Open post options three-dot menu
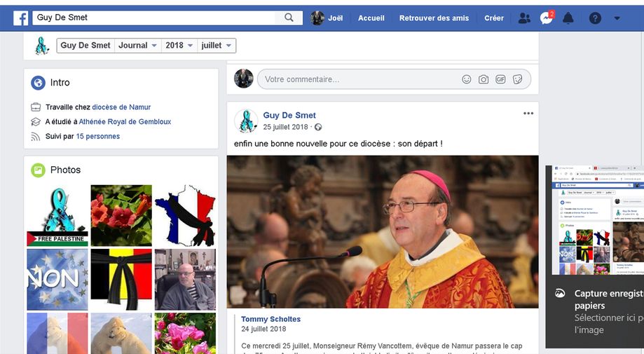 click(528, 114)
